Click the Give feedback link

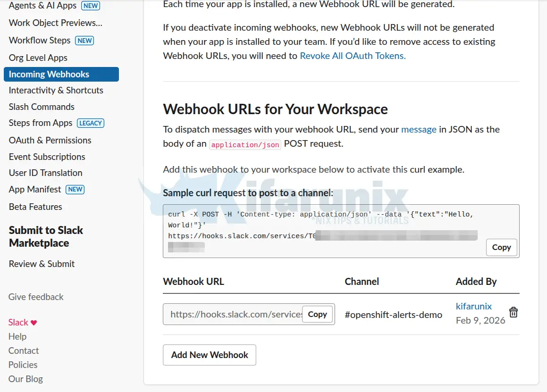36,297
